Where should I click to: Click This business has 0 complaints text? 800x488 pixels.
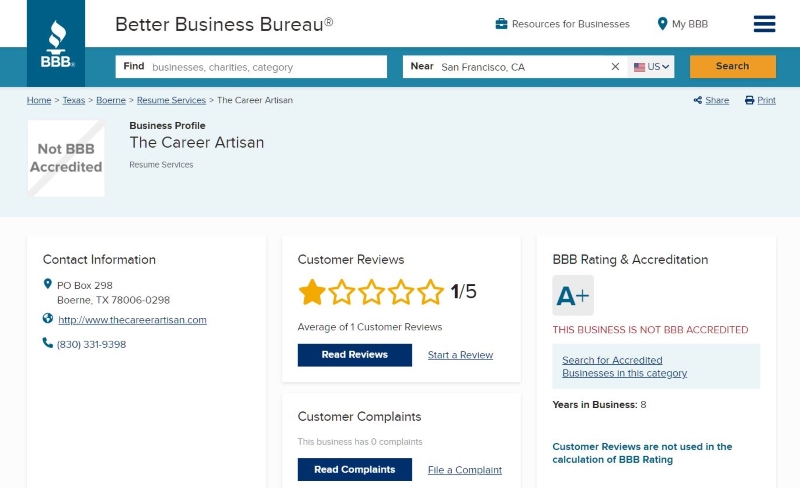click(360, 442)
